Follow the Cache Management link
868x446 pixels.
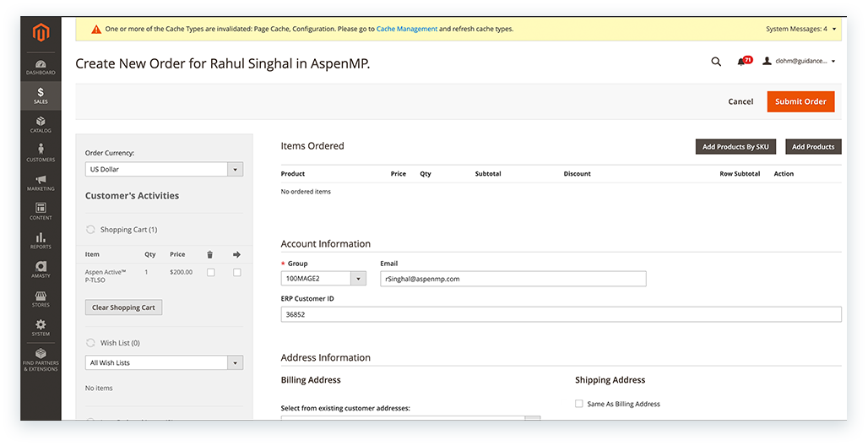coord(407,29)
